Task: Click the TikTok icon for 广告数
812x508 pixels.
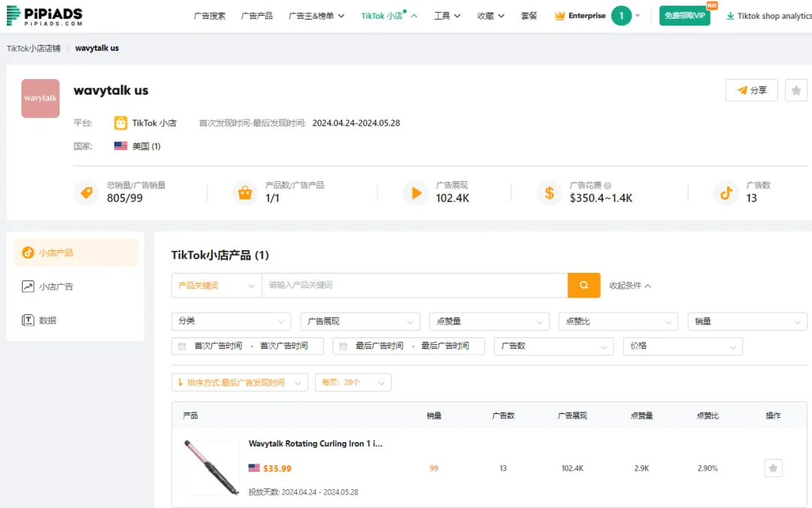Action: [x=726, y=192]
